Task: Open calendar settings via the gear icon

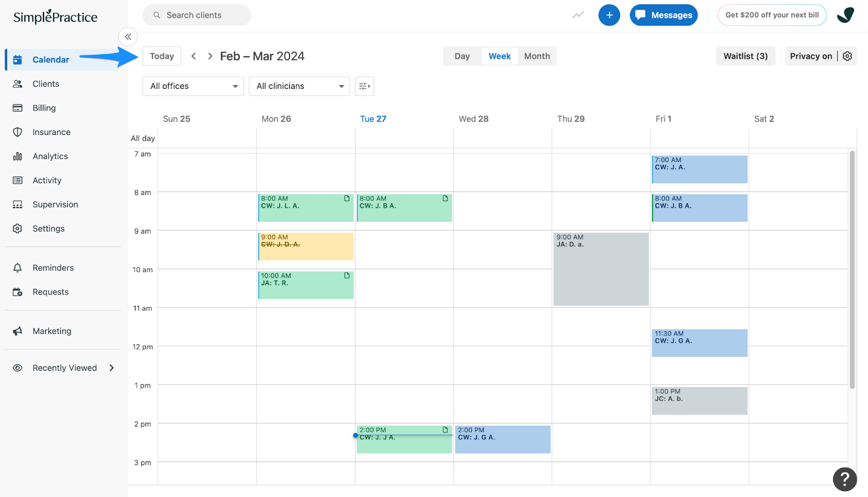Action: tap(847, 56)
